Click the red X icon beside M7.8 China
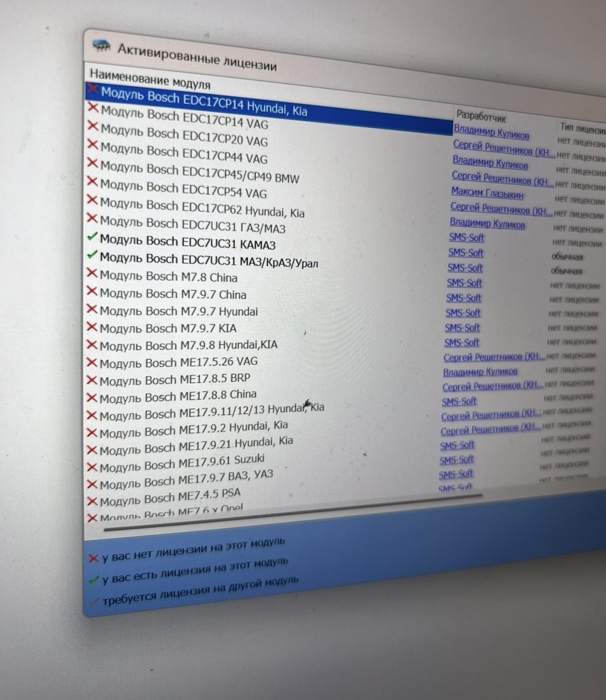The height and width of the screenshot is (700, 606). tap(92, 273)
